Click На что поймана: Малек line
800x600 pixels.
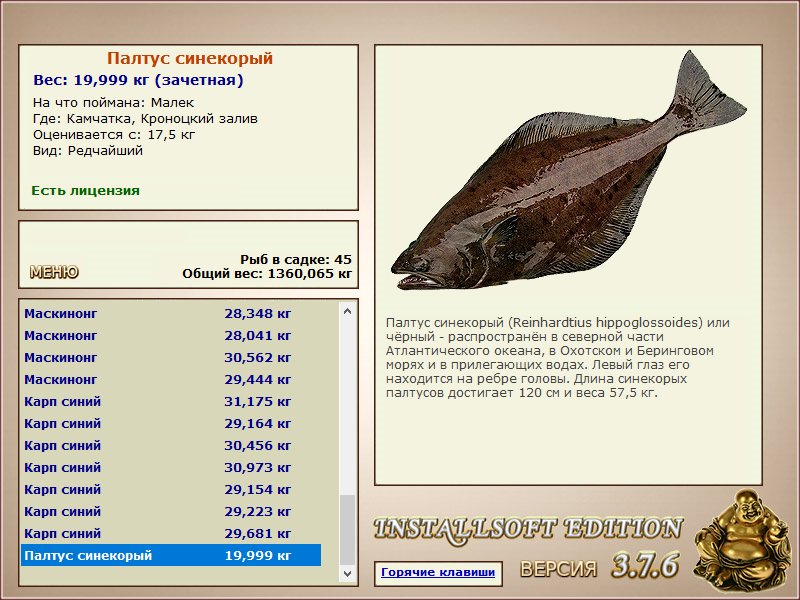[x=113, y=103]
